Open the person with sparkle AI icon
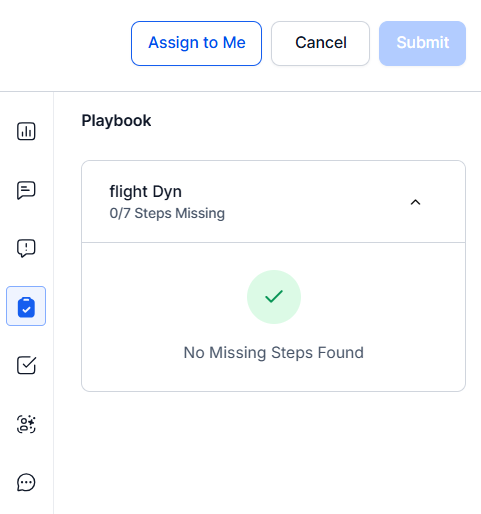481x514 pixels. point(26,424)
